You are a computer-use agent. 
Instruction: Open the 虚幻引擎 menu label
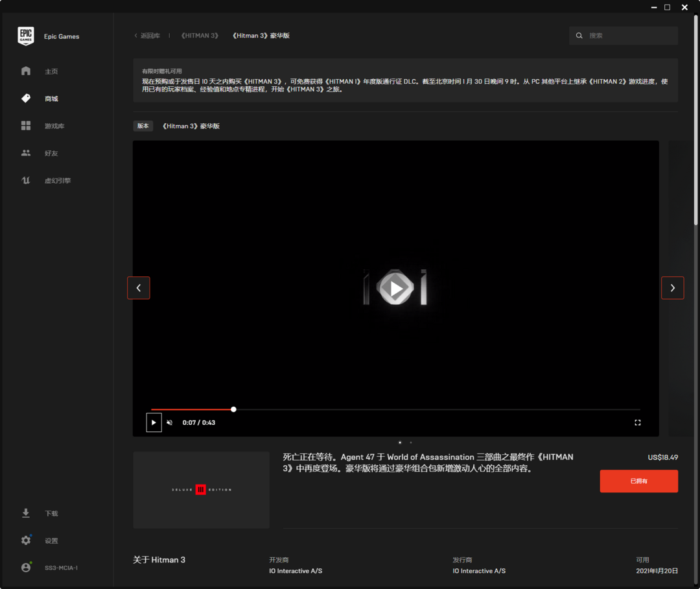[58, 180]
